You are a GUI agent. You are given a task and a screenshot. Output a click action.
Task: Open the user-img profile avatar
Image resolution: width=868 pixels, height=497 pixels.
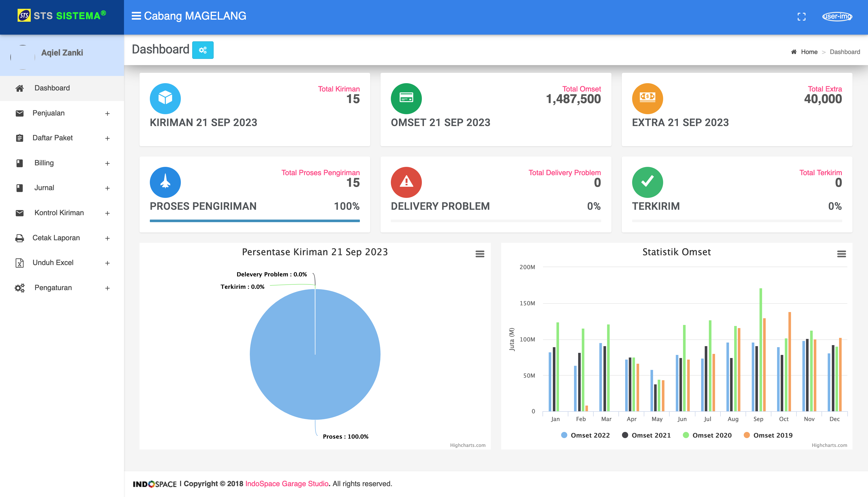point(837,16)
